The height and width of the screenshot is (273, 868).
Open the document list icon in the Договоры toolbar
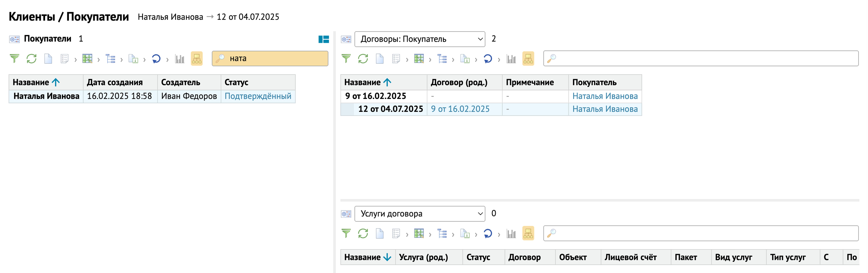(x=396, y=59)
